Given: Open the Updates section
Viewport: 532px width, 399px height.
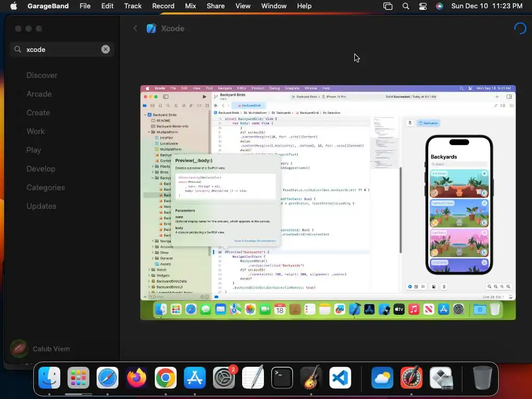Looking at the screenshot, I should coord(42,206).
